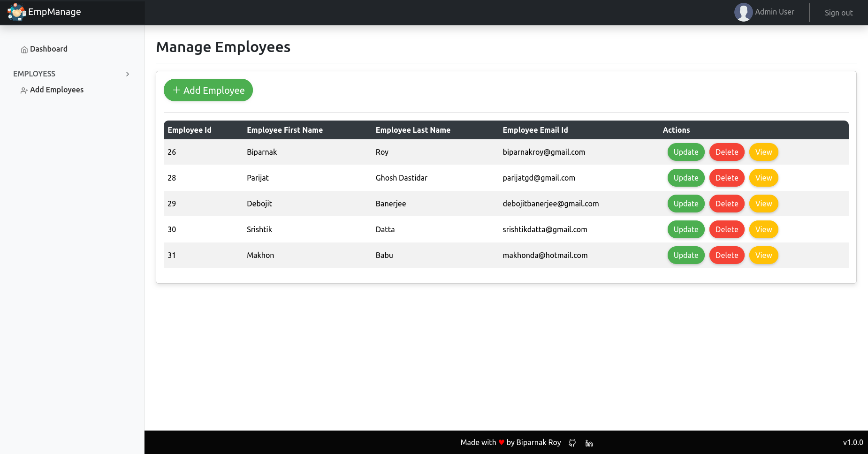This screenshot has height=454, width=868.
Task: Open the Dashboard sidebar item
Action: [48, 49]
